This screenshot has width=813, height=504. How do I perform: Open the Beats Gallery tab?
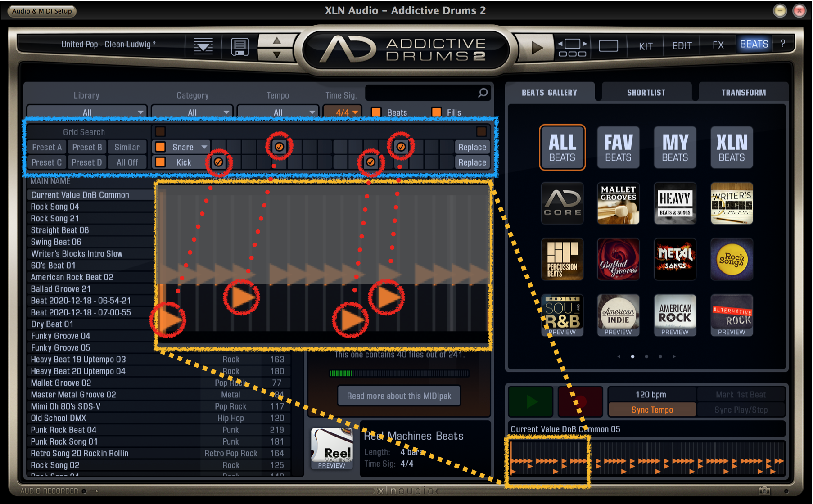point(549,93)
